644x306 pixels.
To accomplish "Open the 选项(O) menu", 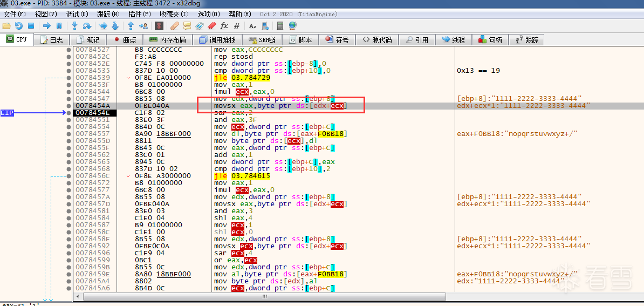I will pyautogui.click(x=209, y=14).
